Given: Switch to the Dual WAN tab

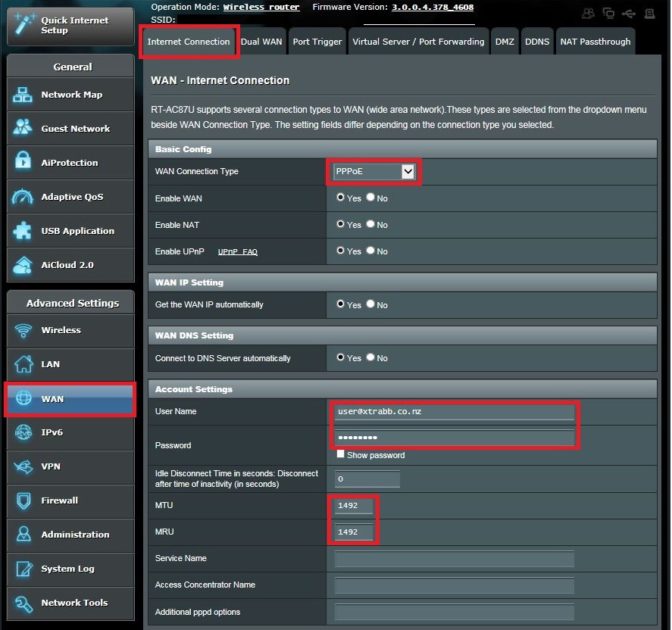Looking at the screenshot, I should pos(262,42).
